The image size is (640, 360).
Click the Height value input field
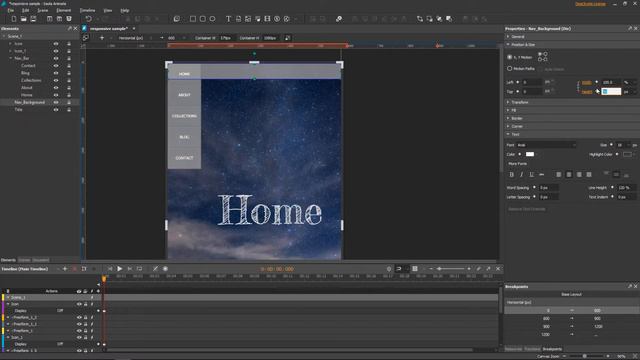611,92
